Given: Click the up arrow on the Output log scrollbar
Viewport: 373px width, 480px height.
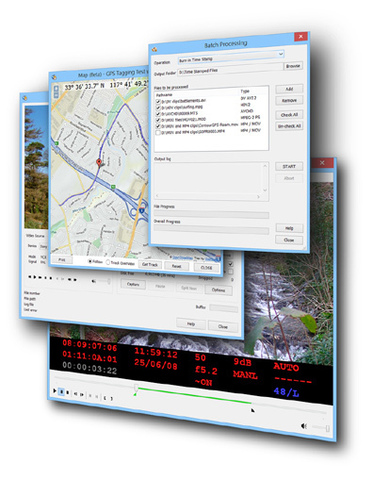Looking at the screenshot, I should (x=266, y=166).
